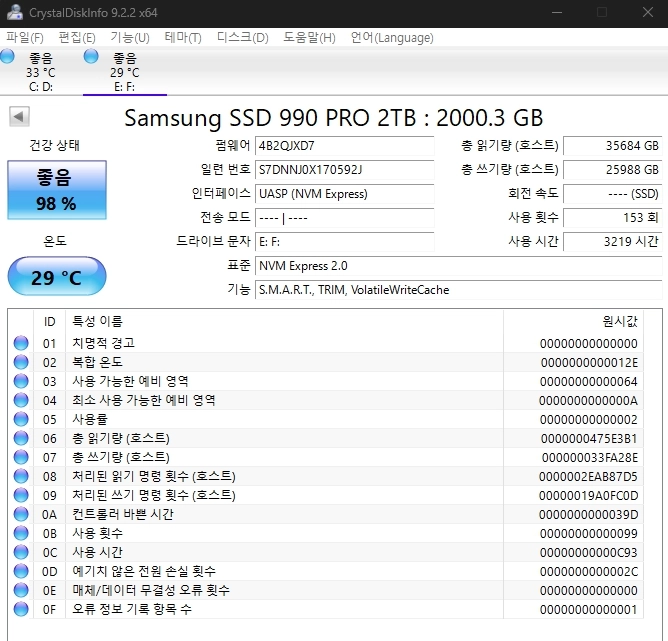This screenshot has width=668, height=641.
Task: Click status icon for row 01 치명적 경고
Action: coord(21,343)
